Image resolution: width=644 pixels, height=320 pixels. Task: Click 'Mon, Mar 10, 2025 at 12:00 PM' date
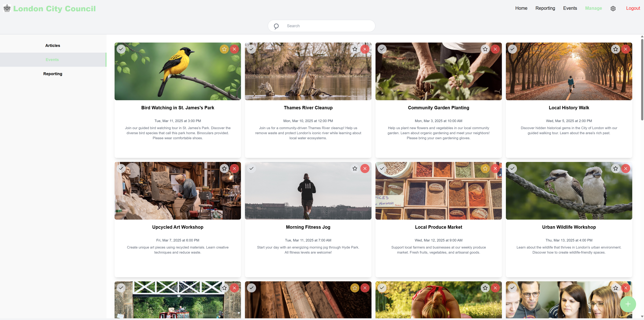pyautogui.click(x=308, y=121)
